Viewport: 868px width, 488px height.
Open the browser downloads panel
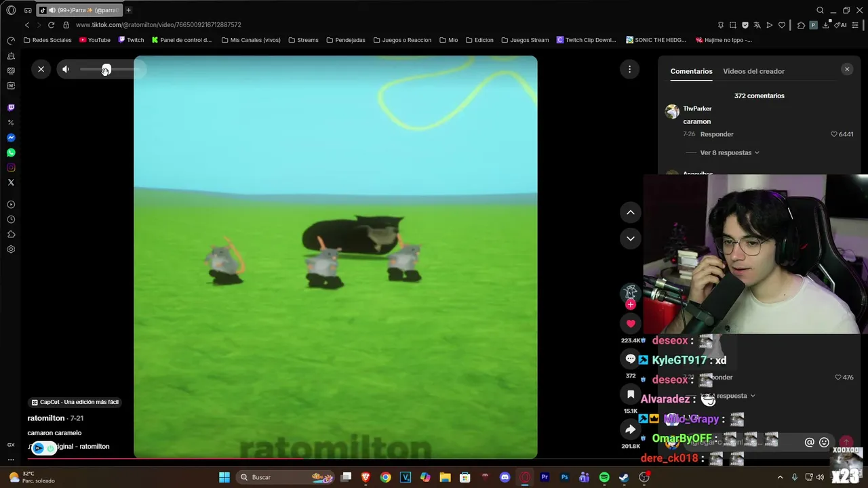826,25
